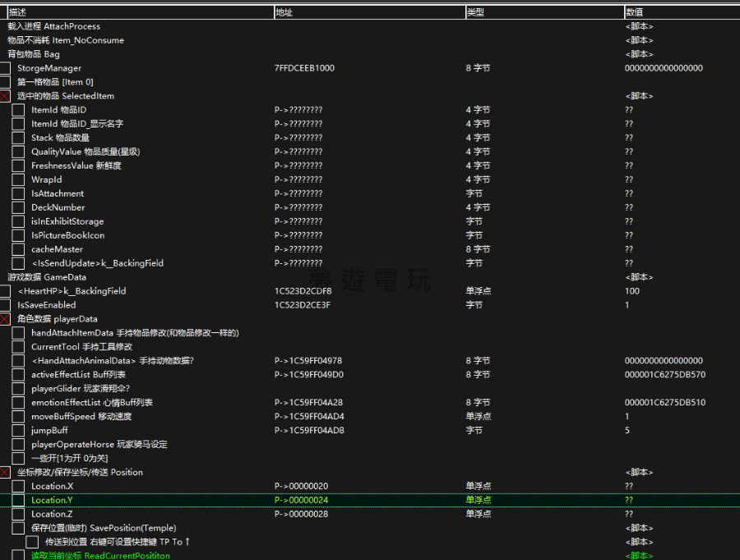Viewport: 740px width, 560px height.
Task: Click the HeartHP value 100
Action: (x=631, y=291)
